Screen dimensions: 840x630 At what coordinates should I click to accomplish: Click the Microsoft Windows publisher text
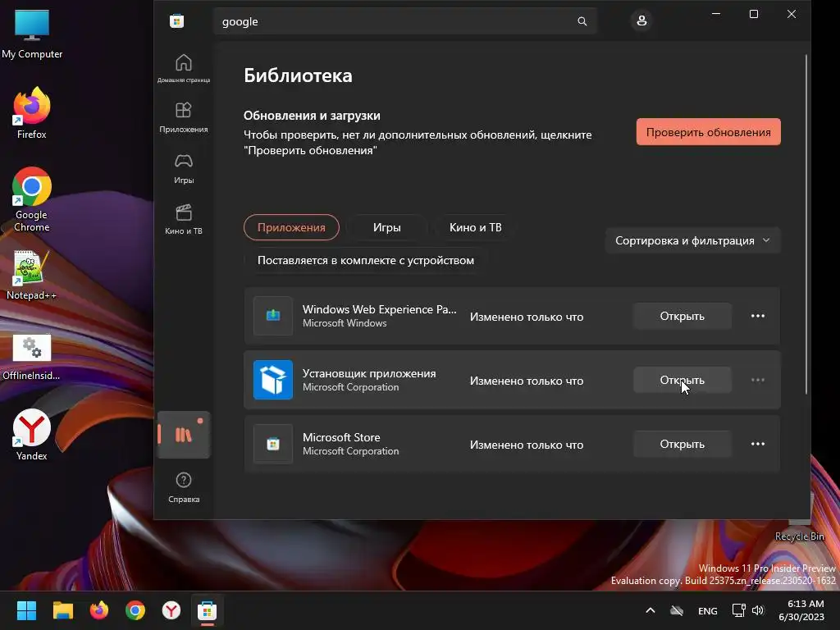tap(345, 323)
